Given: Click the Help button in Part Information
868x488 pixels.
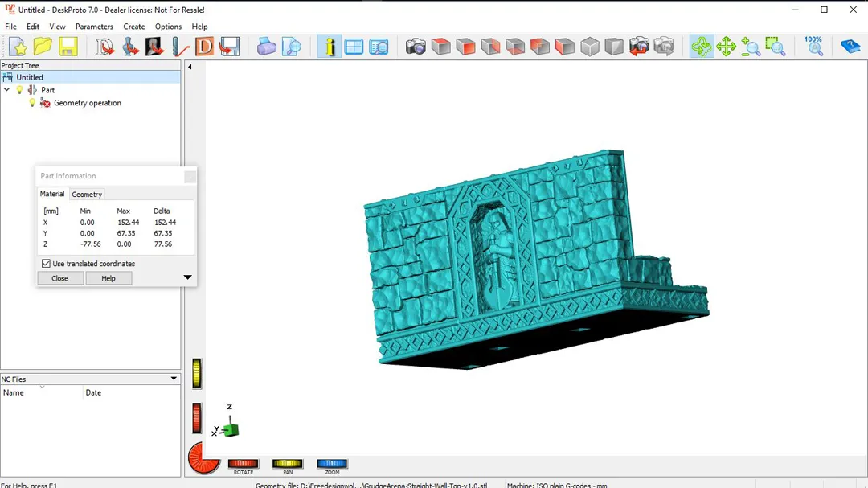Looking at the screenshot, I should 108,278.
